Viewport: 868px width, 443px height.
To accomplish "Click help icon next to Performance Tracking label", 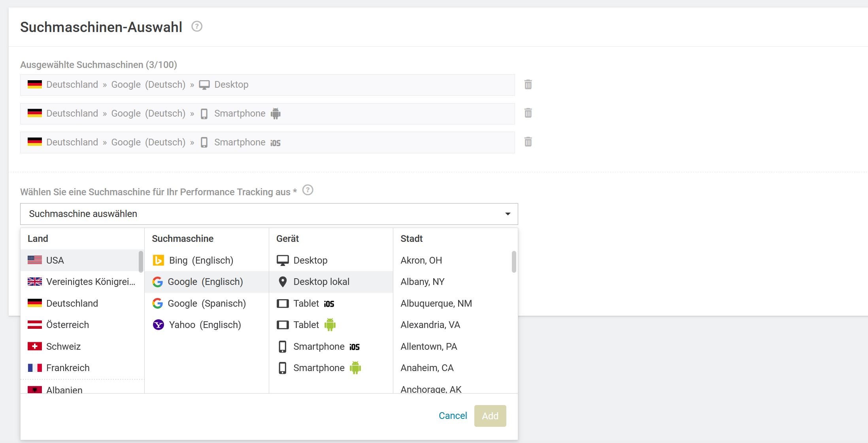I will (x=308, y=190).
